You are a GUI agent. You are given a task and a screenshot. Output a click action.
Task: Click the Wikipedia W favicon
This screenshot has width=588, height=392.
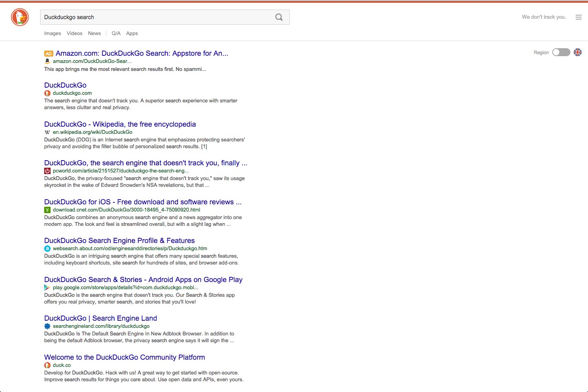[x=47, y=132]
